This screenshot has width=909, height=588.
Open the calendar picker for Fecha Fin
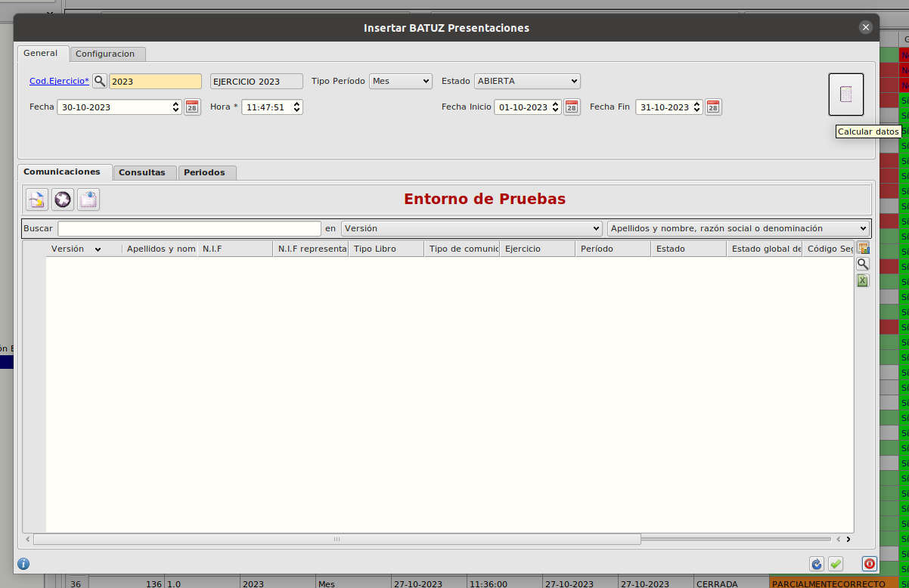(x=713, y=107)
